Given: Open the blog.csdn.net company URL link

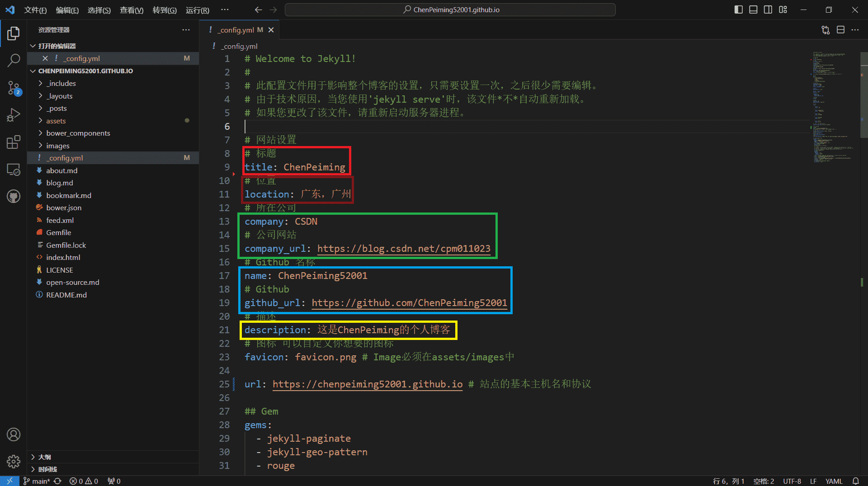Looking at the screenshot, I should coord(404,249).
